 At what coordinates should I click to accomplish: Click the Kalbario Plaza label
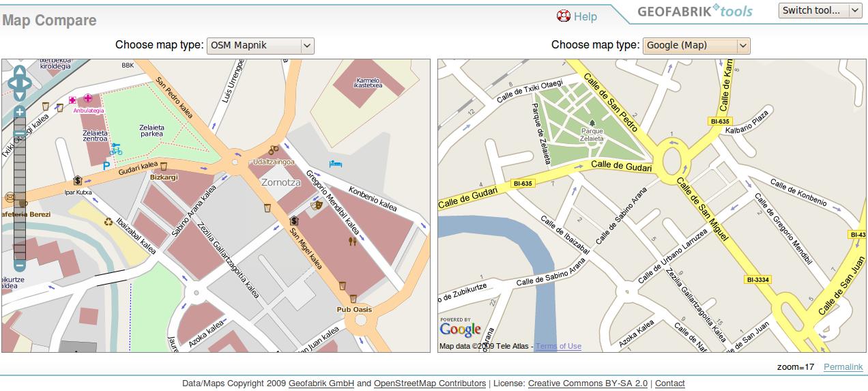747,123
